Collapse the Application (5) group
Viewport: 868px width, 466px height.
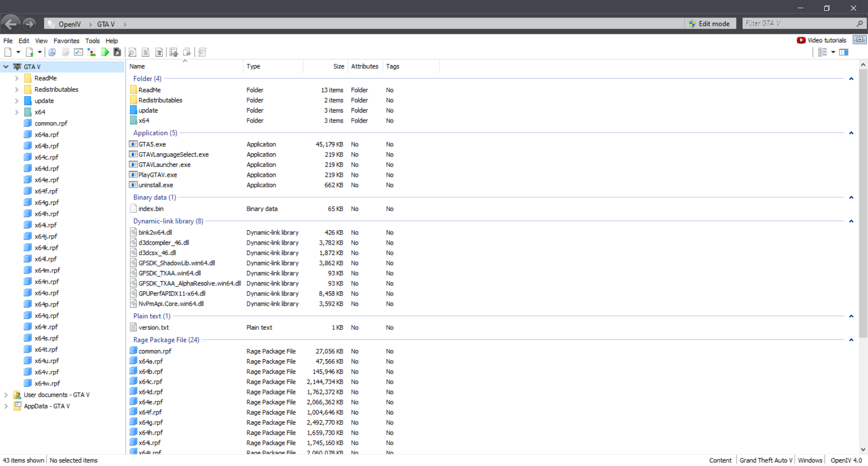pyautogui.click(x=851, y=133)
